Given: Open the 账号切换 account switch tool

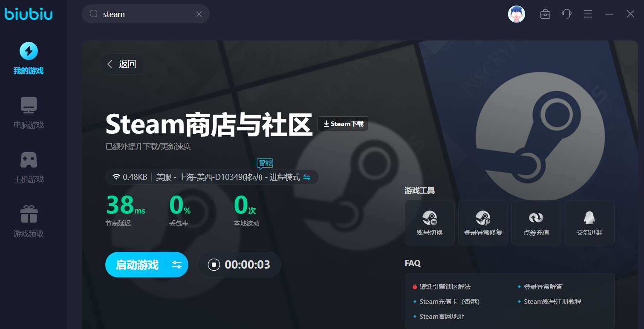Looking at the screenshot, I should click(430, 222).
